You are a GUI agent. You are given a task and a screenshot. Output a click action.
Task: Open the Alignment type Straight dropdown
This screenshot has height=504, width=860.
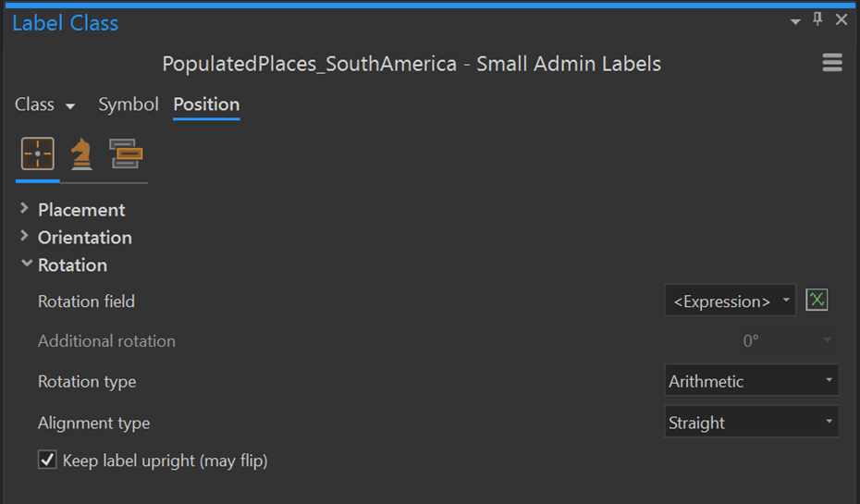[751, 423]
